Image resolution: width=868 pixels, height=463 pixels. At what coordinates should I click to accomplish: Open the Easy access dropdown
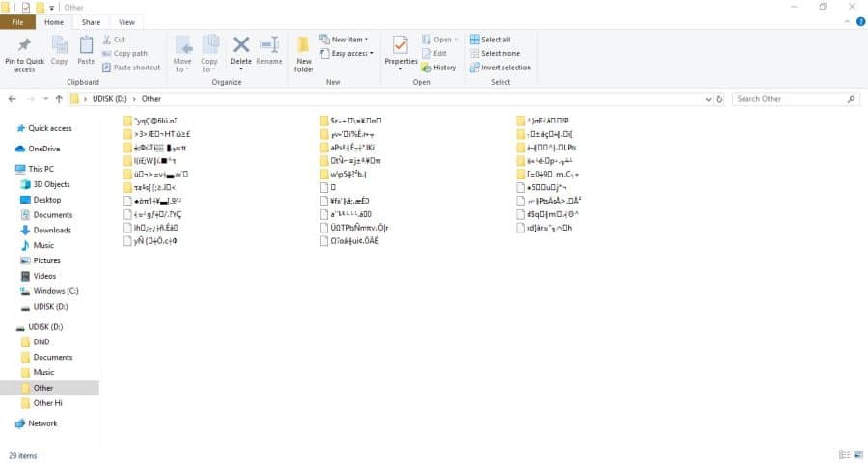(346, 53)
